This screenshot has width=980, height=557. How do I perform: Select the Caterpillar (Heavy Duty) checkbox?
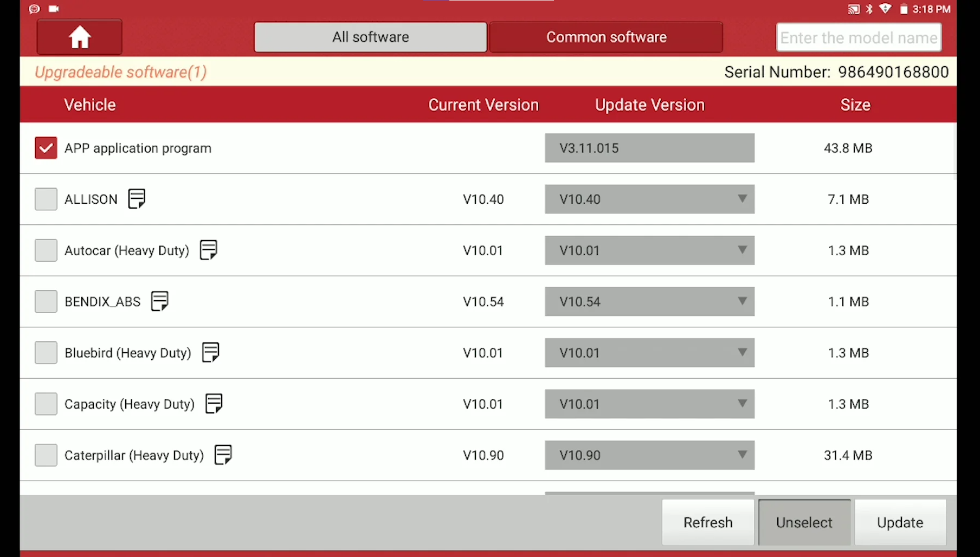click(x=46, y=455)
